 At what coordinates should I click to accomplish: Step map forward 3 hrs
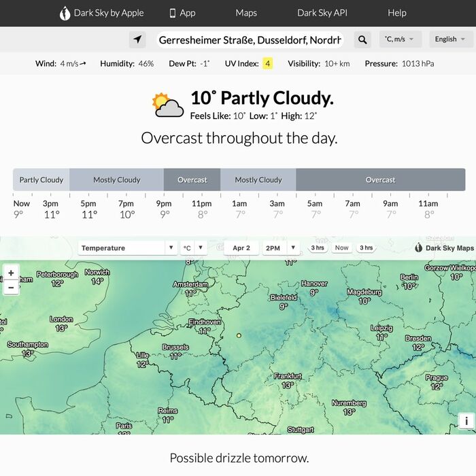click(x=366, y=248)
